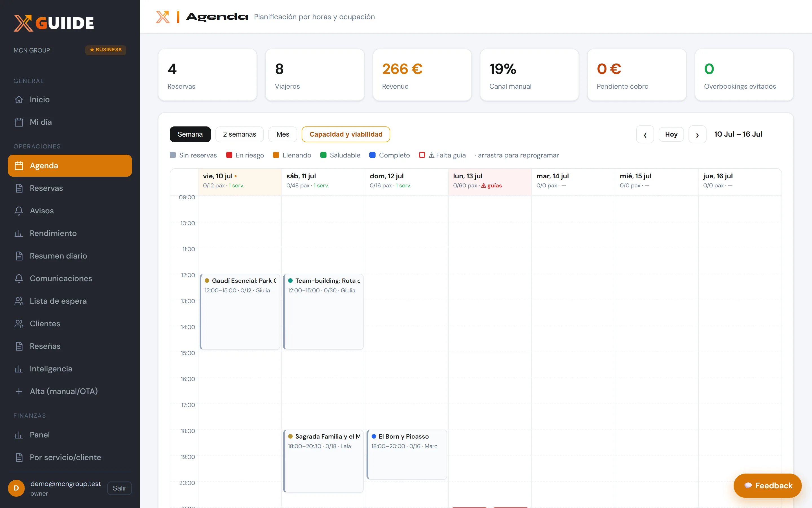This screenshot has width=812, height=508.
Task: Click the 266 € Revenue card
Action: pos(422,75)
